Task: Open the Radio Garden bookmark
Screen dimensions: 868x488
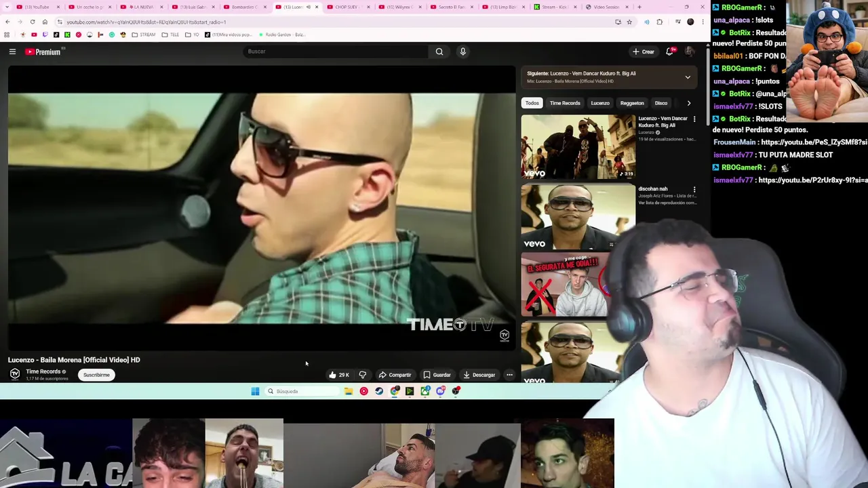Action: pyautogui.click(x=282, y=35)
